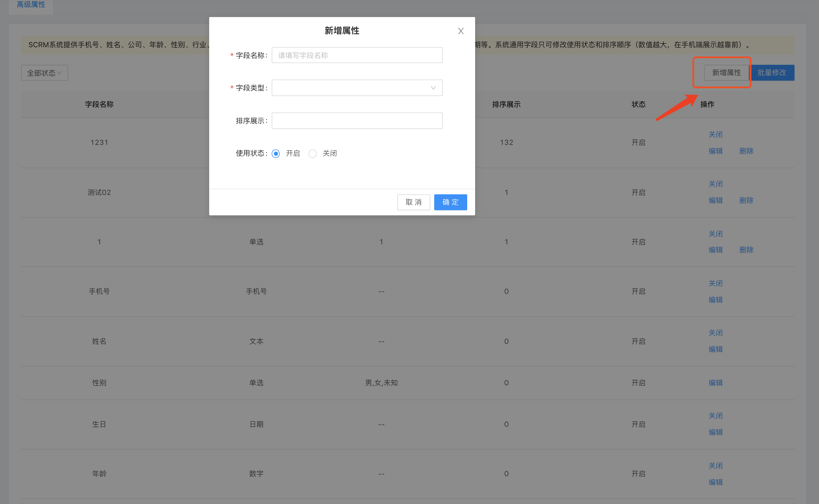
Task: Click 关闭 link for 生日 row
Action: pyautogui.click(x=715, y=416)
